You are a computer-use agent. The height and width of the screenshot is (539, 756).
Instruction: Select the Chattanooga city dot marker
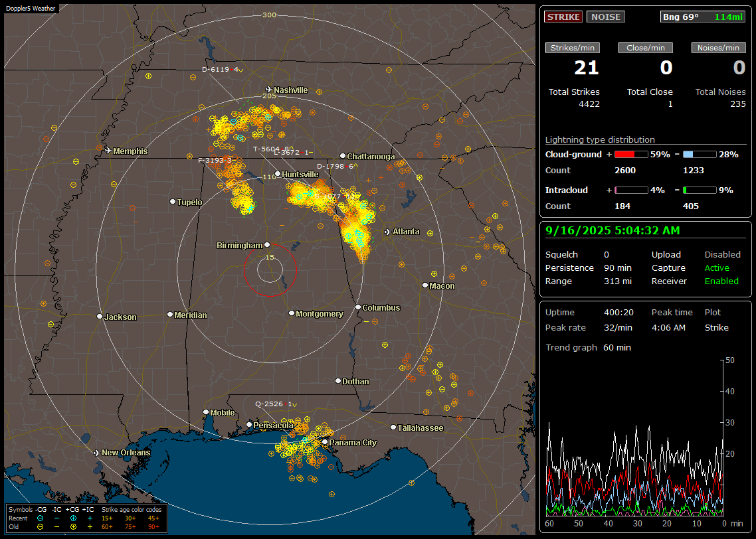pyautogui.click(x=343, y=156)
